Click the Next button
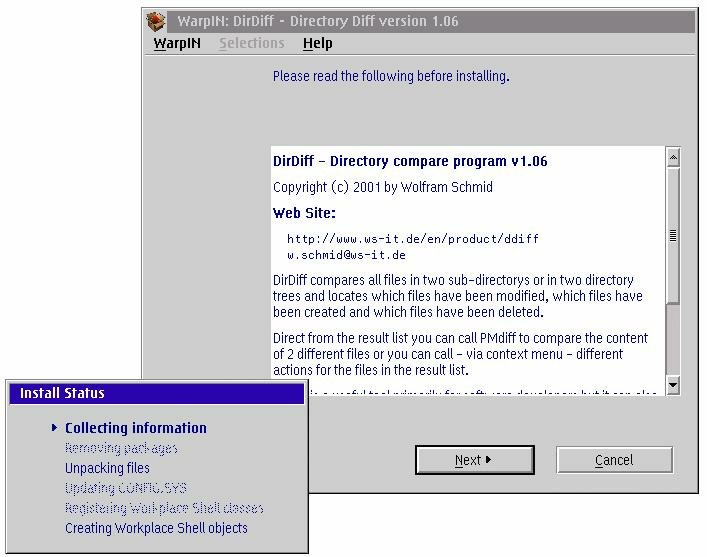 (x=474, y=460)
